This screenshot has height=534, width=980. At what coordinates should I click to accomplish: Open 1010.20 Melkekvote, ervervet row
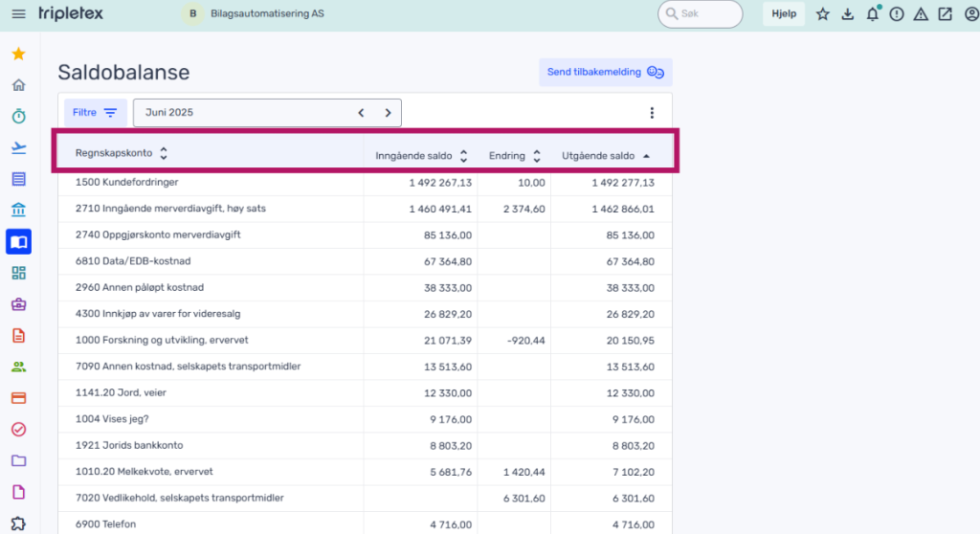(365, 472)
